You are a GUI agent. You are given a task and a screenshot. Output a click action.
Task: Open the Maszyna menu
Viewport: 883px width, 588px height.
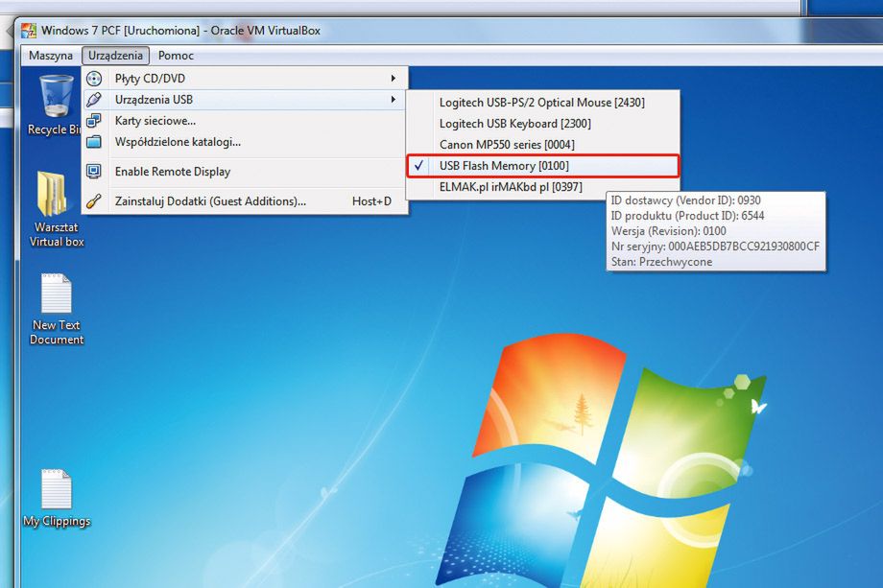tap(51, 56)
